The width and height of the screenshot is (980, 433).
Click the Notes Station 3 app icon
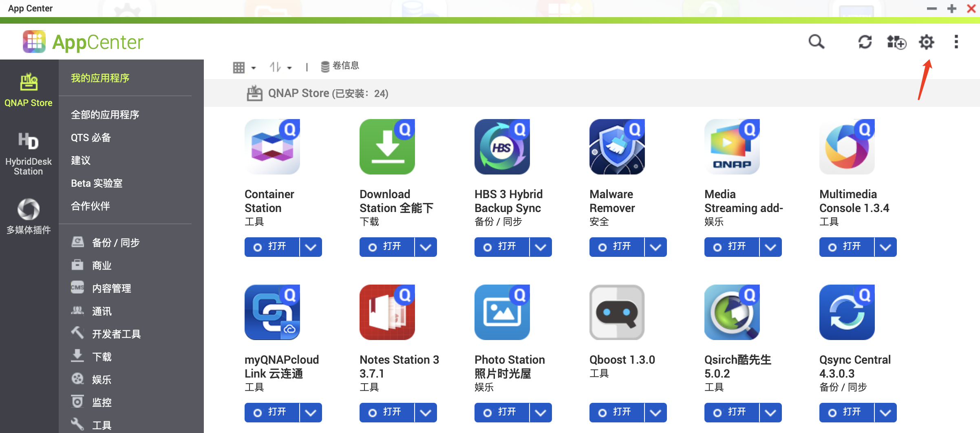[387, 312]
